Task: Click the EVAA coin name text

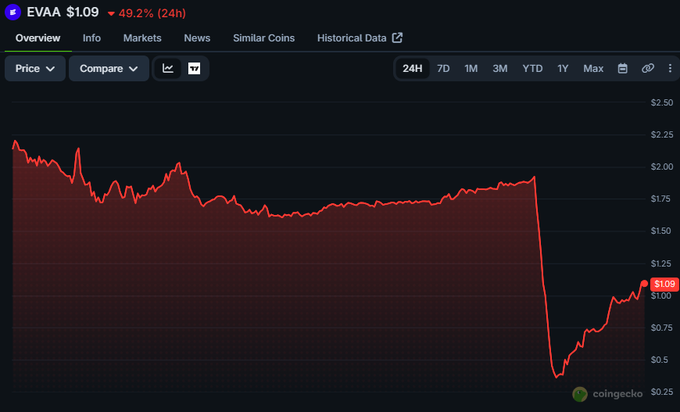Action: [43, 12]
